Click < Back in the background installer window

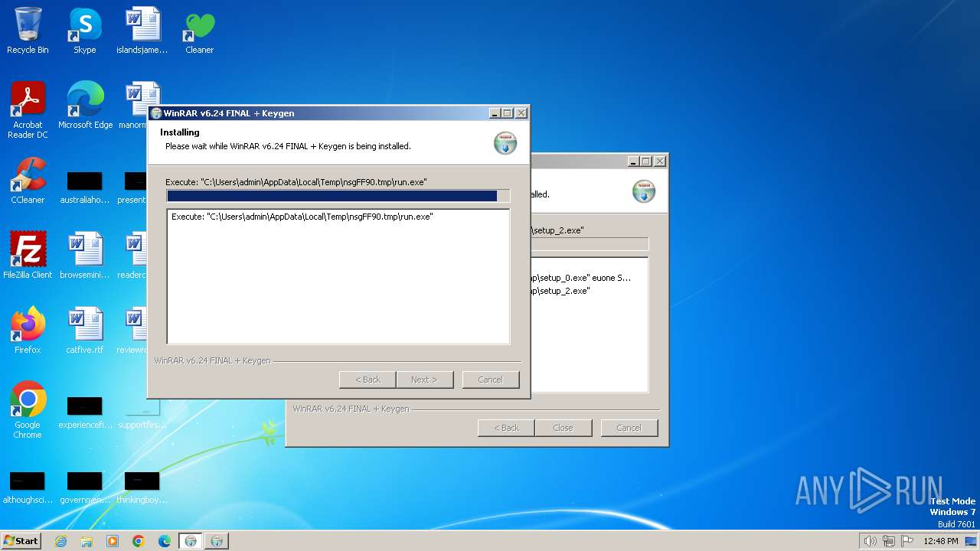(506, 428)
